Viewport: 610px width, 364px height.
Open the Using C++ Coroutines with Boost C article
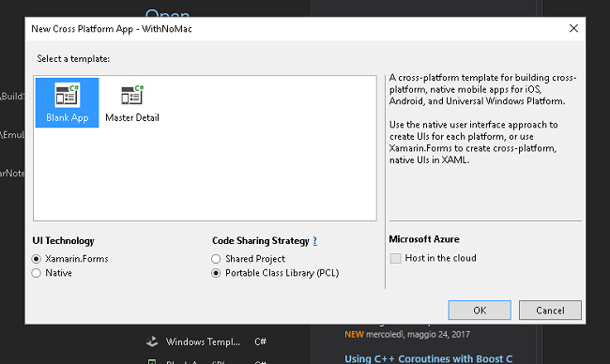(428, 358)
